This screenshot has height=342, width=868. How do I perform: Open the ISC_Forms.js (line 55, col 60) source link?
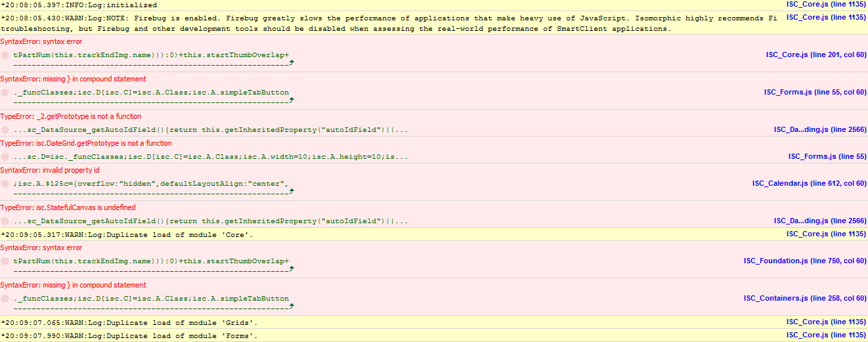[x=815, y=92]
